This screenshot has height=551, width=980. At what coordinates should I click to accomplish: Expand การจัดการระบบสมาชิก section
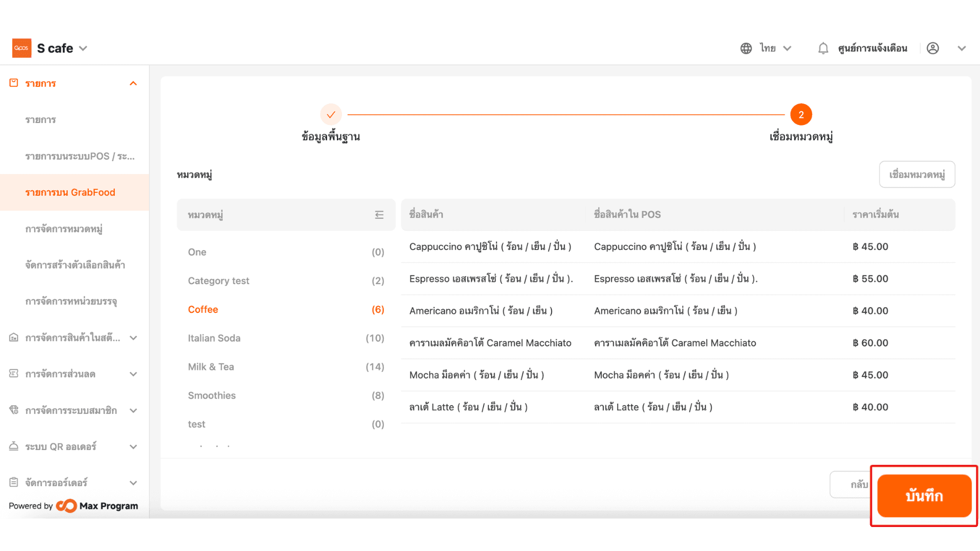click(x=133, y=411)
